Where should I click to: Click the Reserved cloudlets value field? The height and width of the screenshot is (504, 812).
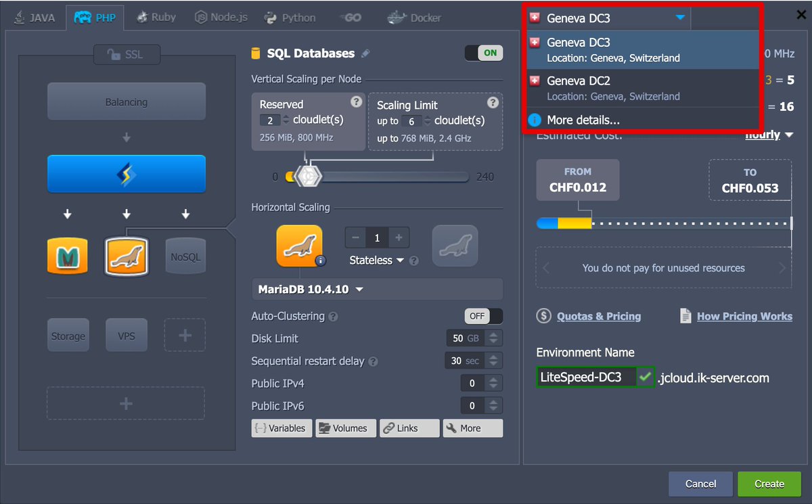tap(270, 120)
